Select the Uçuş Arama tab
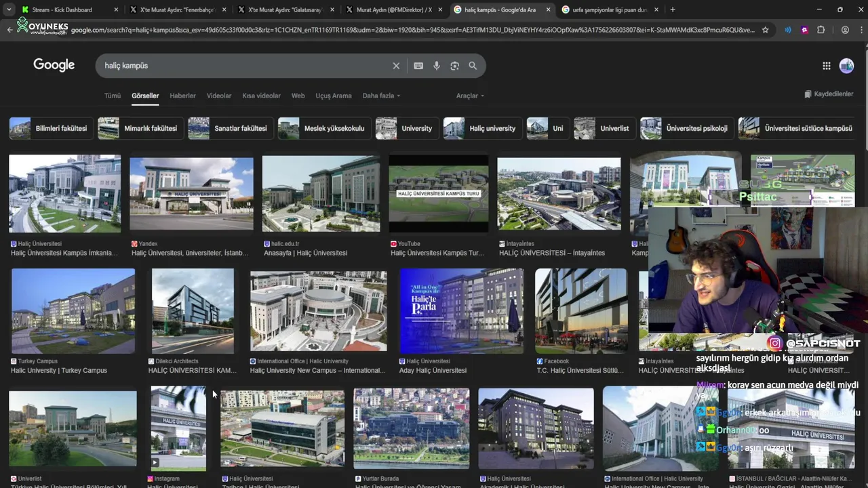868x488 pixels. point(334,96)
